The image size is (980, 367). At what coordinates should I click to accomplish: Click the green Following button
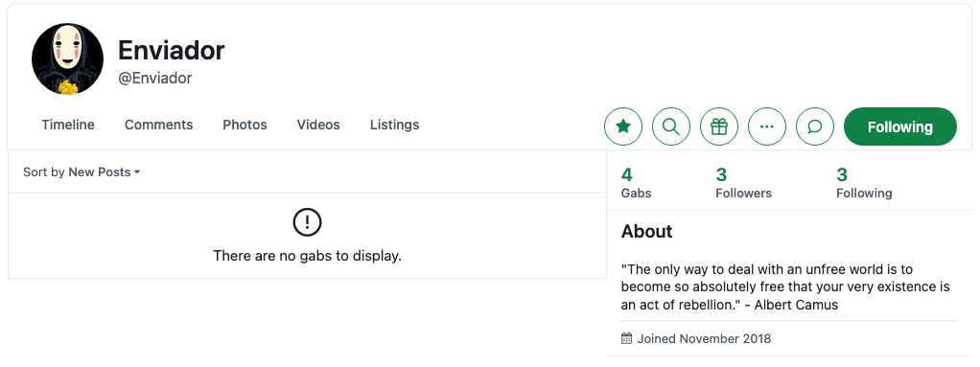click(x=900, y=126)
